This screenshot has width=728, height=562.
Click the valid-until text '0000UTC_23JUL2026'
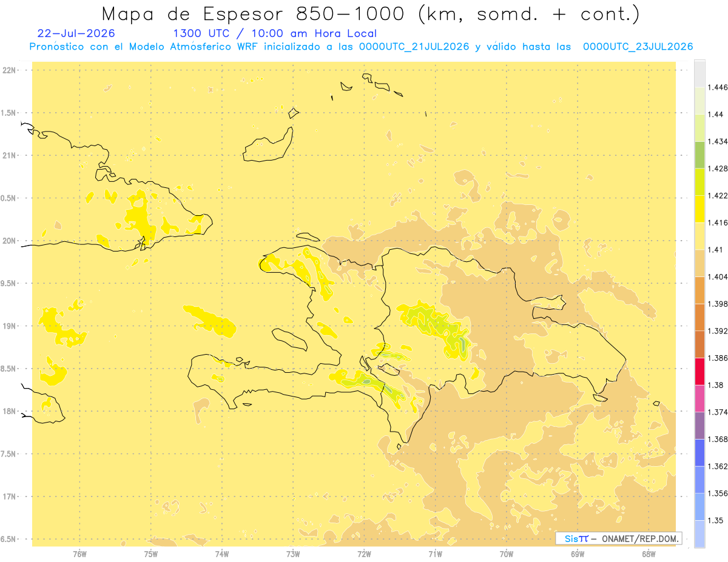coord(638,47)
